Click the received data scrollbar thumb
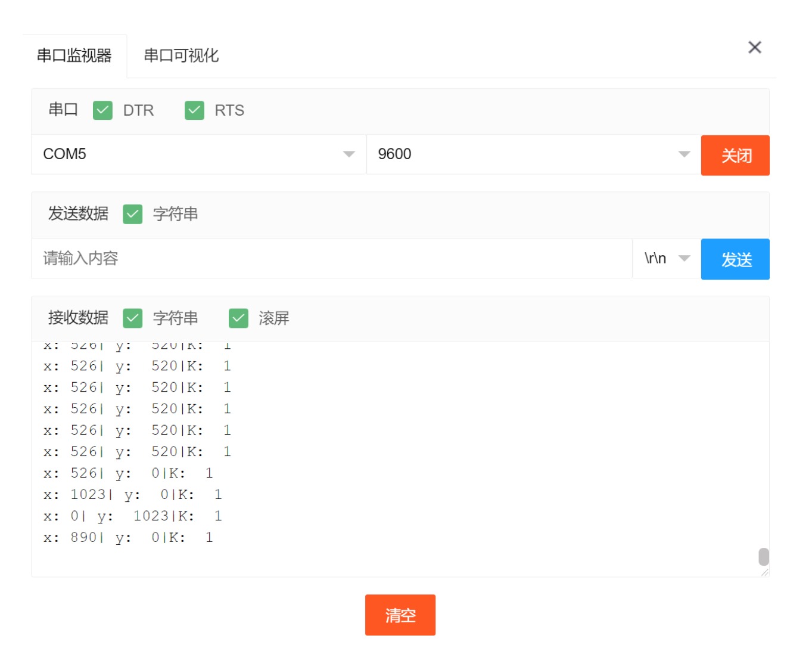The height and width of the screenshot is (657, 812). pos(763,557)
